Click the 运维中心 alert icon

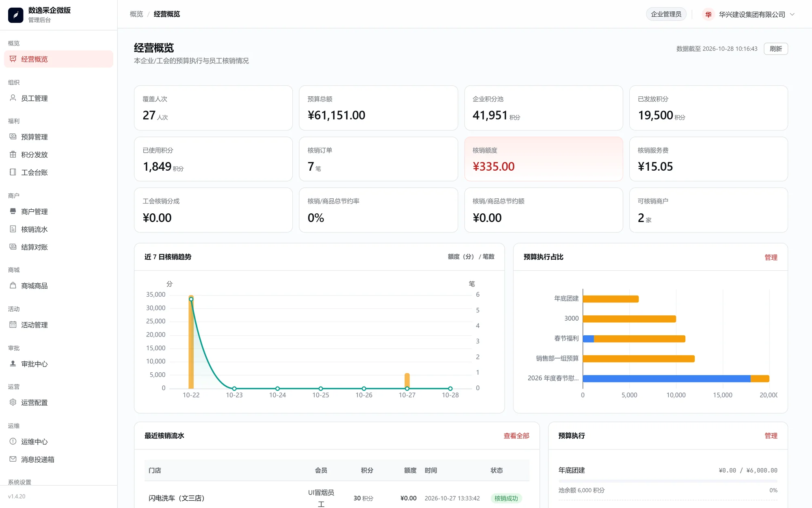(x=13, y=441)
